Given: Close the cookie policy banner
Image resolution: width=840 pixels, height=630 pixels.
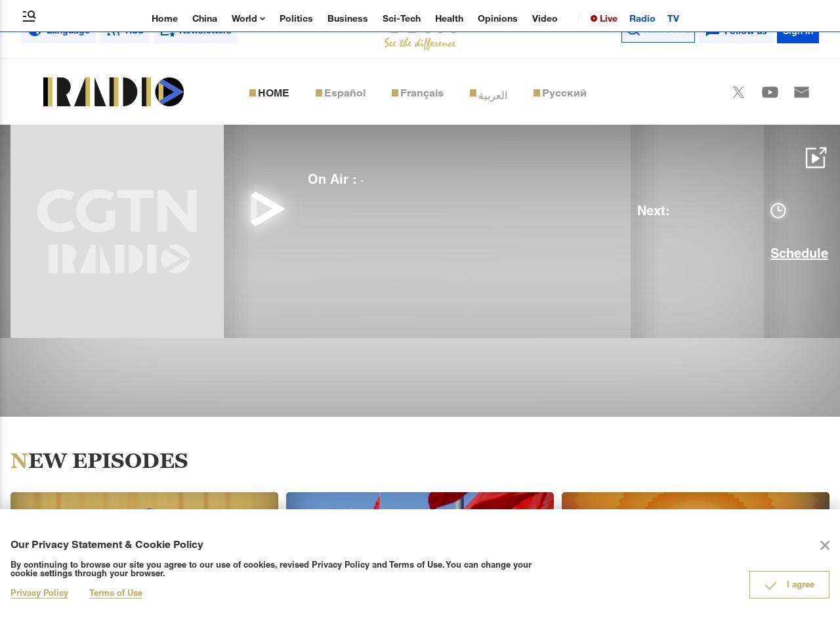Looking at the screenshot, I should pos(825,545).
